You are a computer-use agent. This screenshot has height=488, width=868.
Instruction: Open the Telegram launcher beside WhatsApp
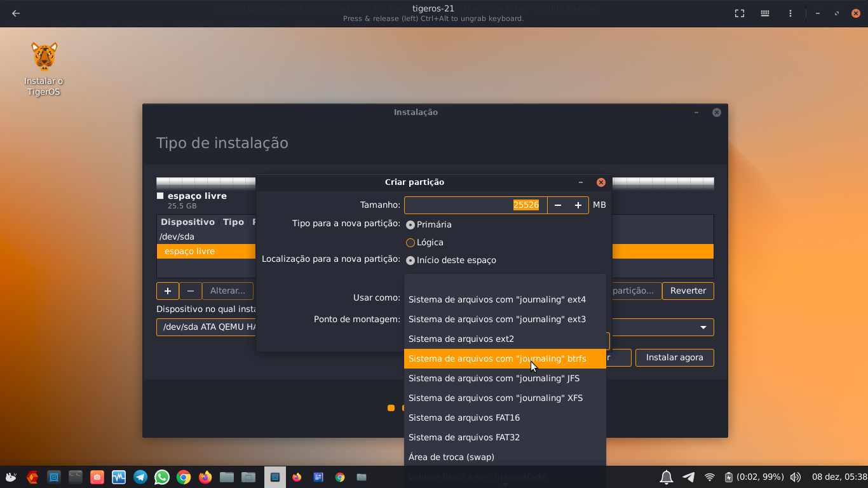pos(140,477)
